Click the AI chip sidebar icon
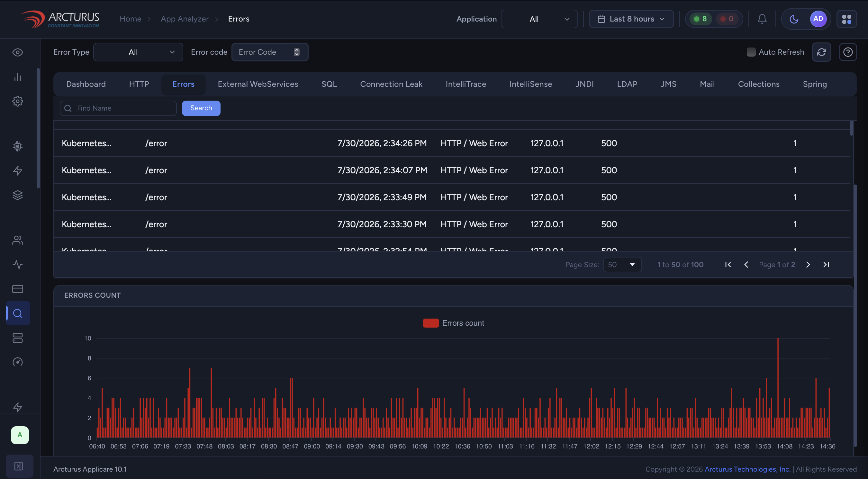 [x=18, y=146]
